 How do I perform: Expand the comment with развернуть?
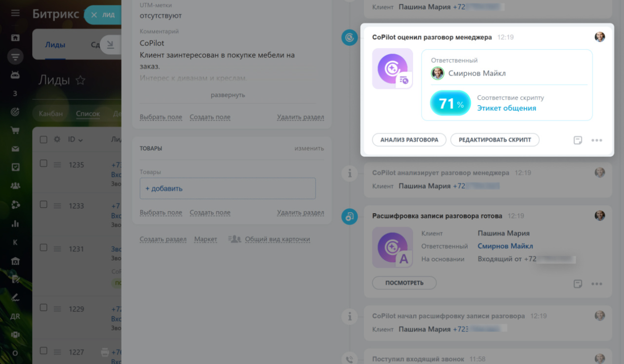pyautogui.click(x=228, y=95)
